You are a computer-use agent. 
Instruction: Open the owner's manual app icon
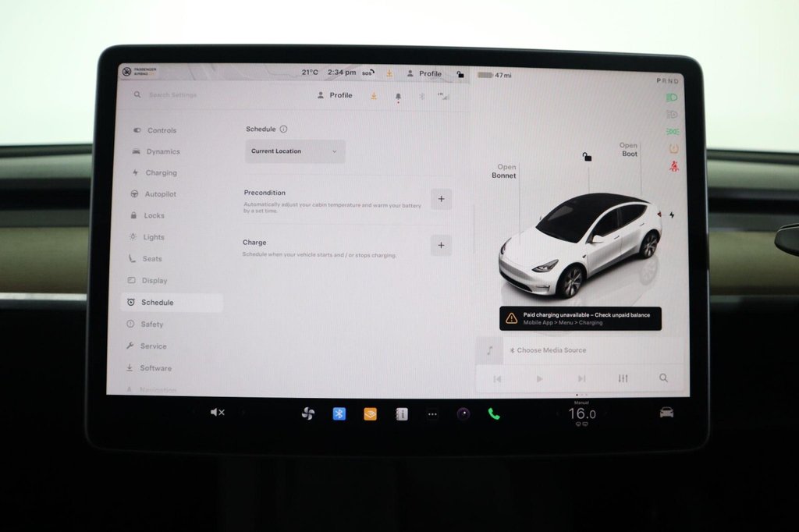pos(401,414)
